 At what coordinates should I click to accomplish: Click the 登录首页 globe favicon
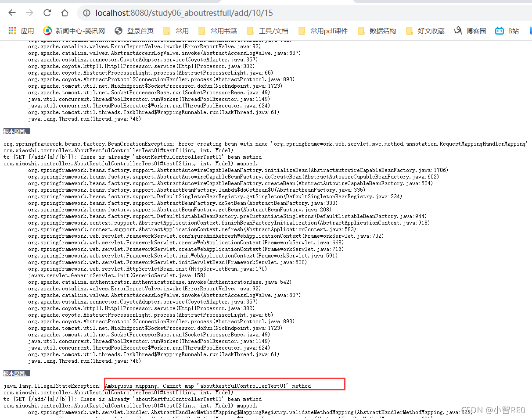tap(119, 31)
